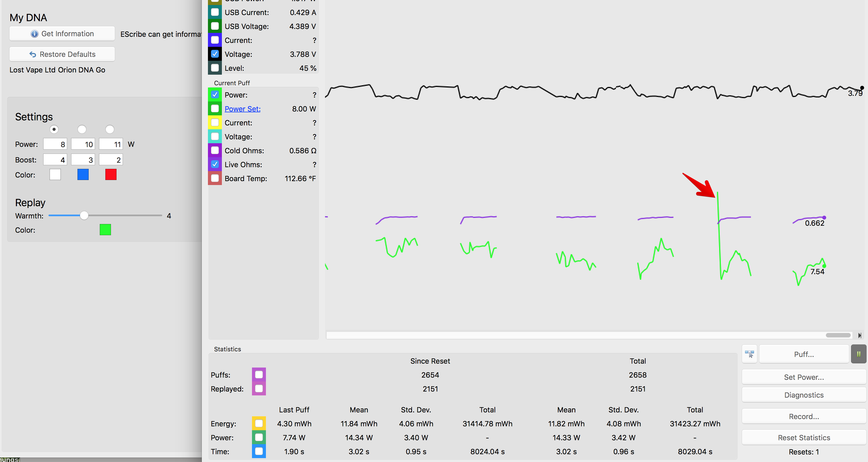Uncheck Current Puff Power checkbox
The width and height of the screenshot is (868, 462).
(x=215, y=95)
